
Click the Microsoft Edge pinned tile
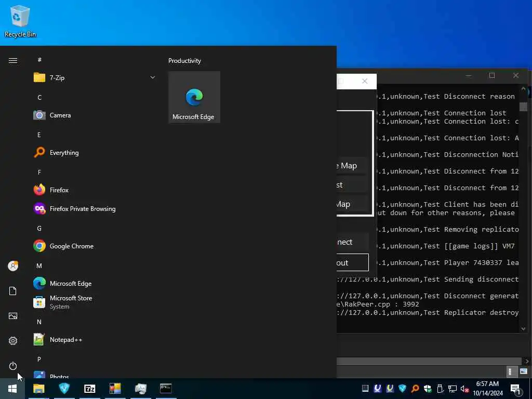tap(194, 97)
